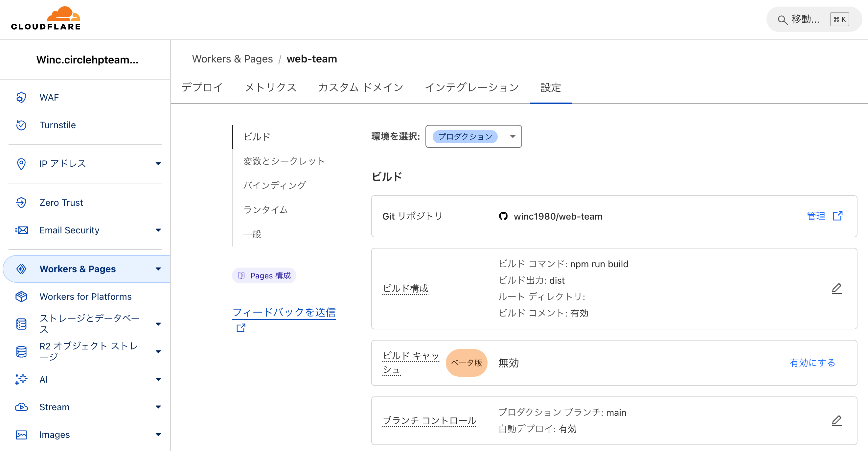
Task: Click the WAF shield icon
Action: [21, 97]
